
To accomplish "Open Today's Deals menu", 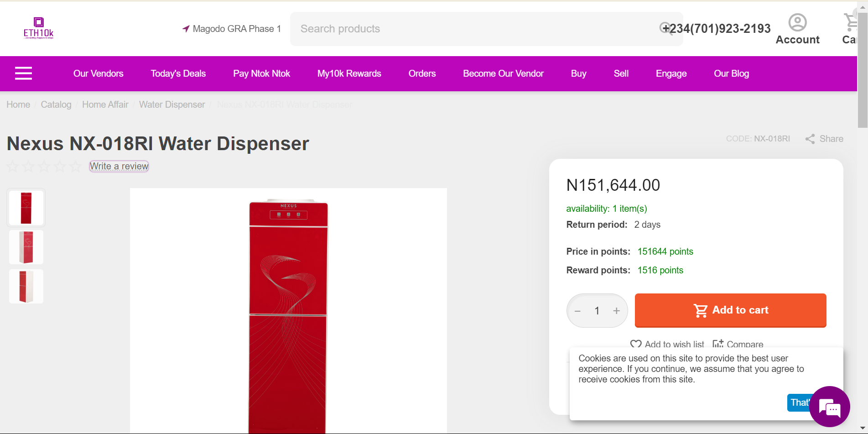I will pyautogui.click(x=178, y=73).
